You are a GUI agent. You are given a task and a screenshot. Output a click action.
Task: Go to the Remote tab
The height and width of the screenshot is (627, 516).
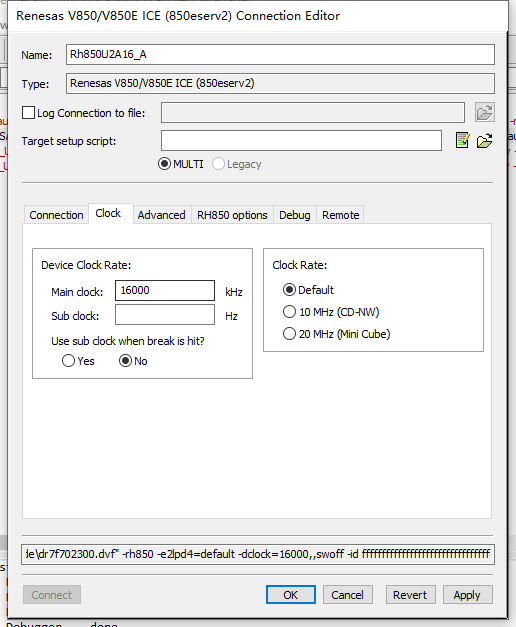(340, 215)
